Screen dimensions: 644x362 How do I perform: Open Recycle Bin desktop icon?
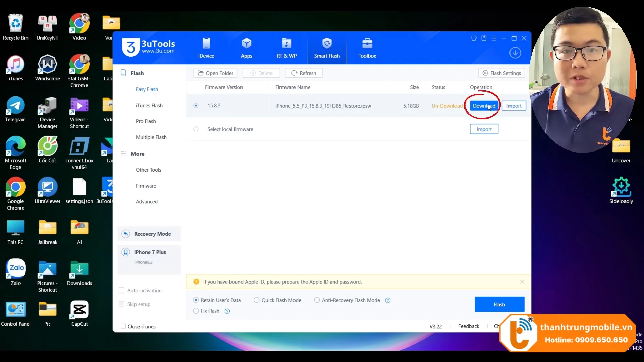[15, 27]
